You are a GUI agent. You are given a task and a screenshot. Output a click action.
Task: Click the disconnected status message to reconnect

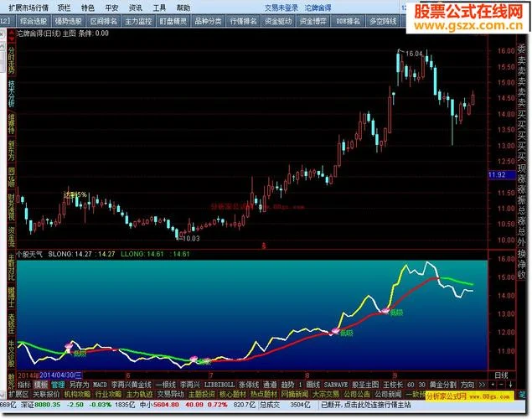366,405
